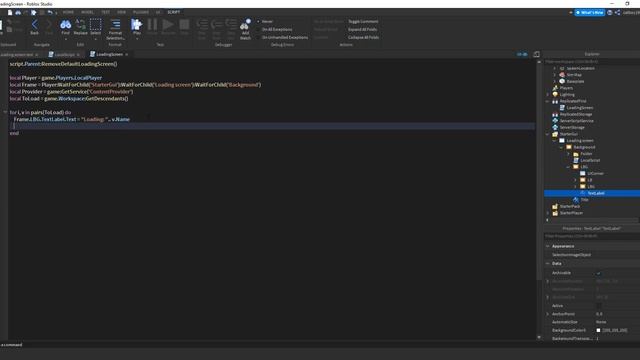The height and width of the screenshot is (360, 640).
Task: Collapse the Appearance properties section
Action: [548, 246]
